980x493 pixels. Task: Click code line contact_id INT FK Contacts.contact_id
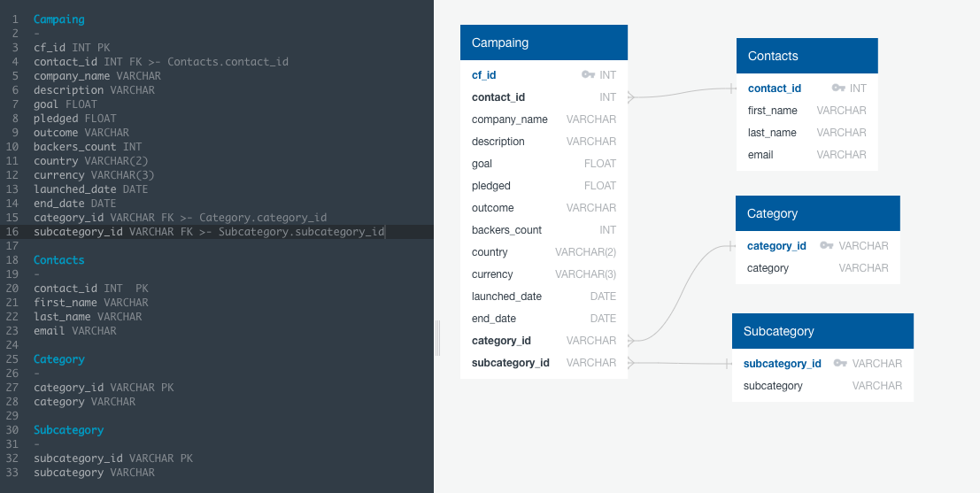pyautogui.click(x=161, y=62)
